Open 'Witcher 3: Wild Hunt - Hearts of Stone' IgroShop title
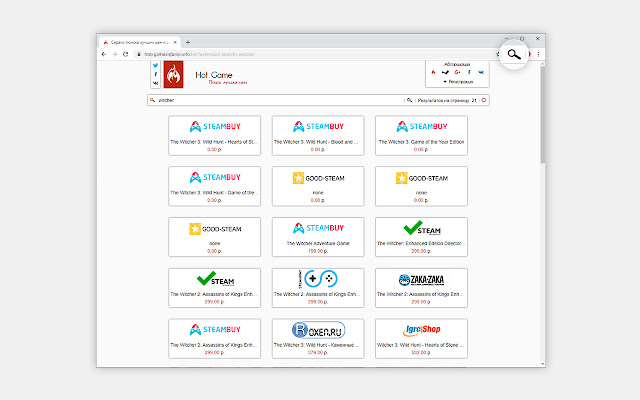 [421, 345]
